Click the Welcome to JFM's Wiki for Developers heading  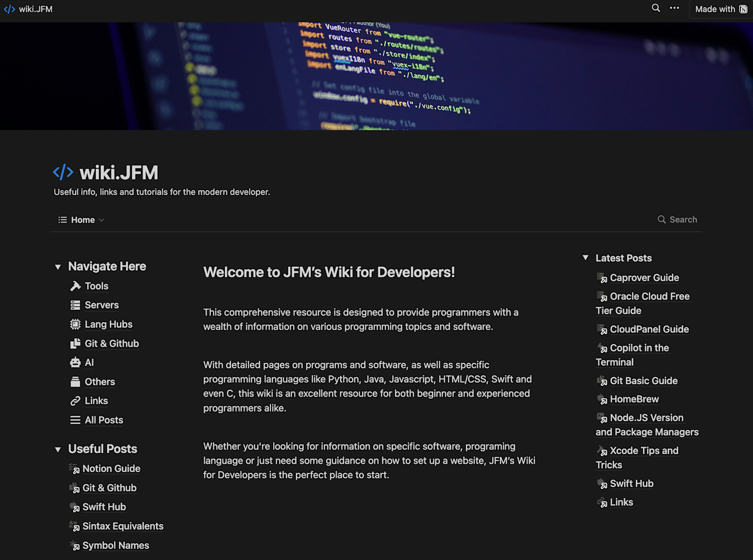[x=329, y=272]
